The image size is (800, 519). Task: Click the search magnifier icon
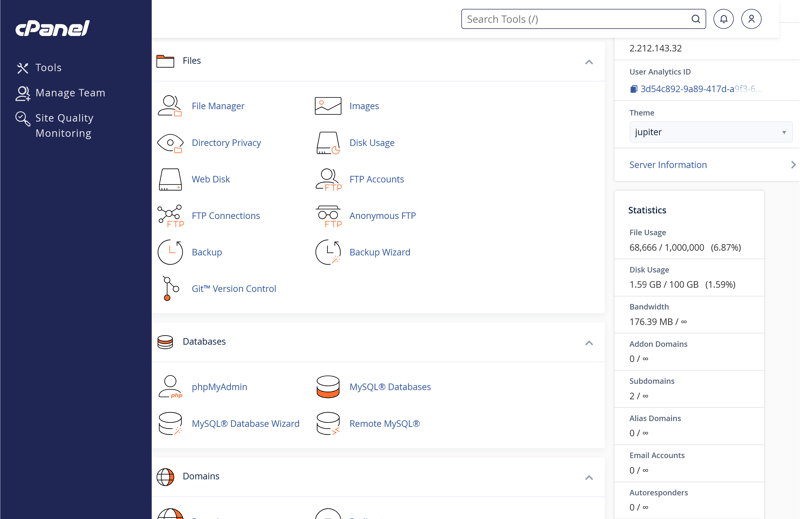(695, 19)
